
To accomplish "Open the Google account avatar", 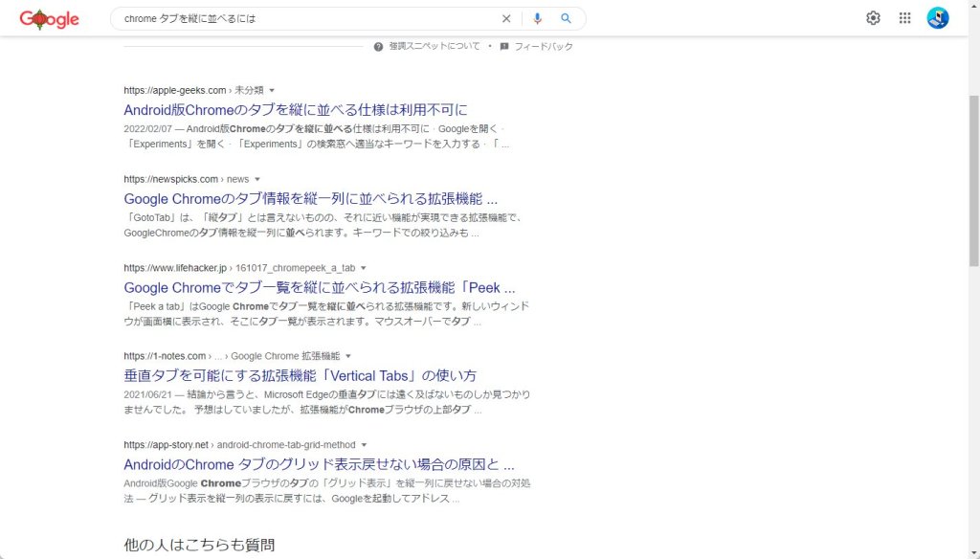I will (x=938, y=18).
